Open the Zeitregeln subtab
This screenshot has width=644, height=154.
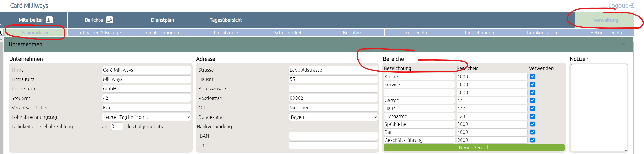point(416,33)
